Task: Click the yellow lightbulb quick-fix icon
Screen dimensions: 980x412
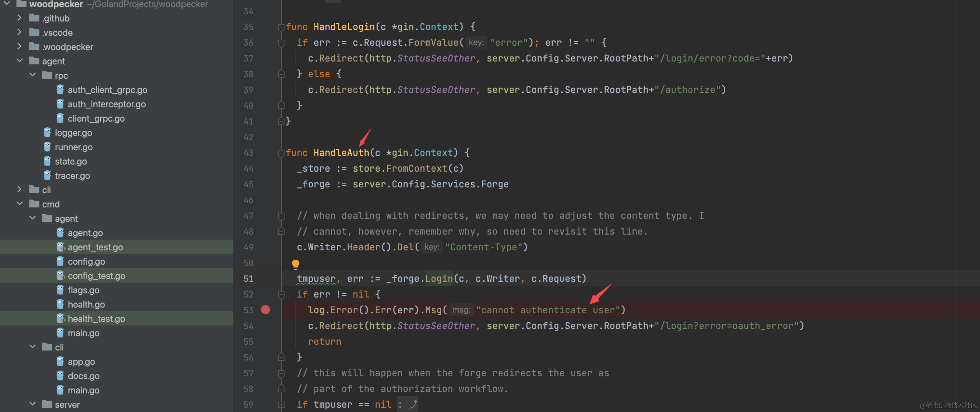Action: [296, 264]
